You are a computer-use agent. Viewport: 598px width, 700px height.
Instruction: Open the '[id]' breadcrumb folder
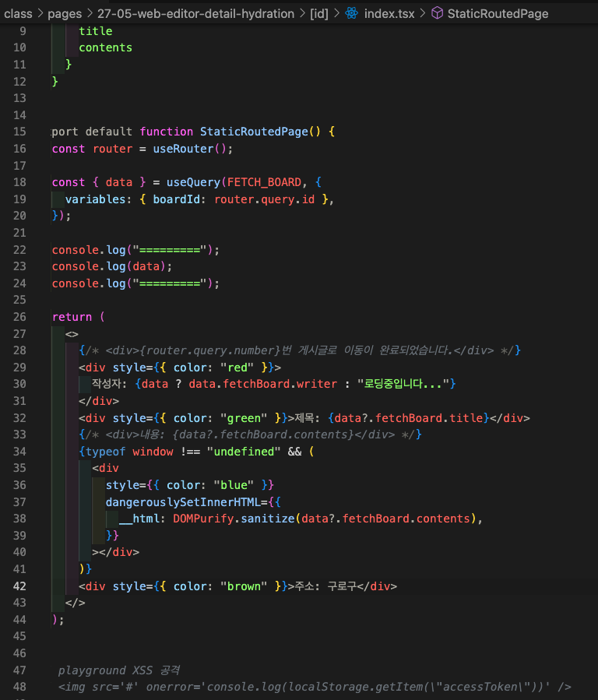tap(319, 14)
